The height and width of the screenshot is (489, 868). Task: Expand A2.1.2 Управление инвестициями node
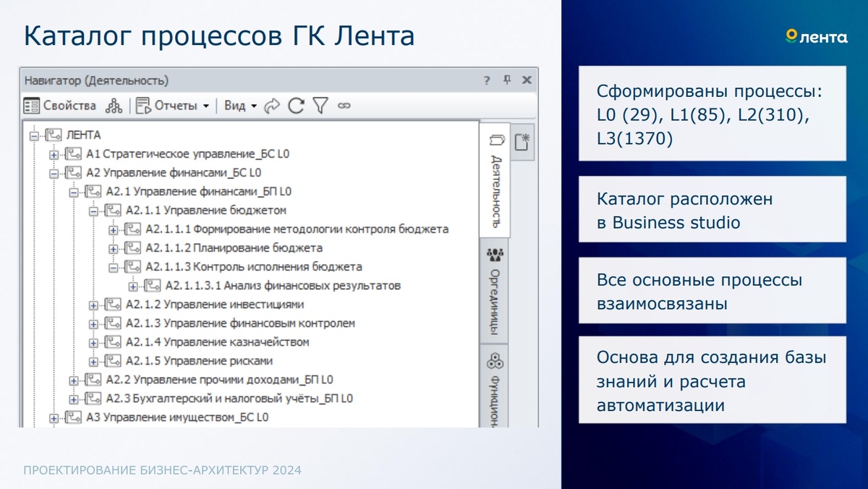pos(93,305)
